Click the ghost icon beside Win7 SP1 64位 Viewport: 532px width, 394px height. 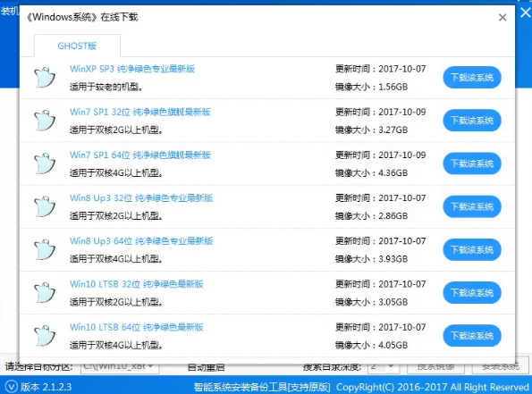tap(45, 163)
